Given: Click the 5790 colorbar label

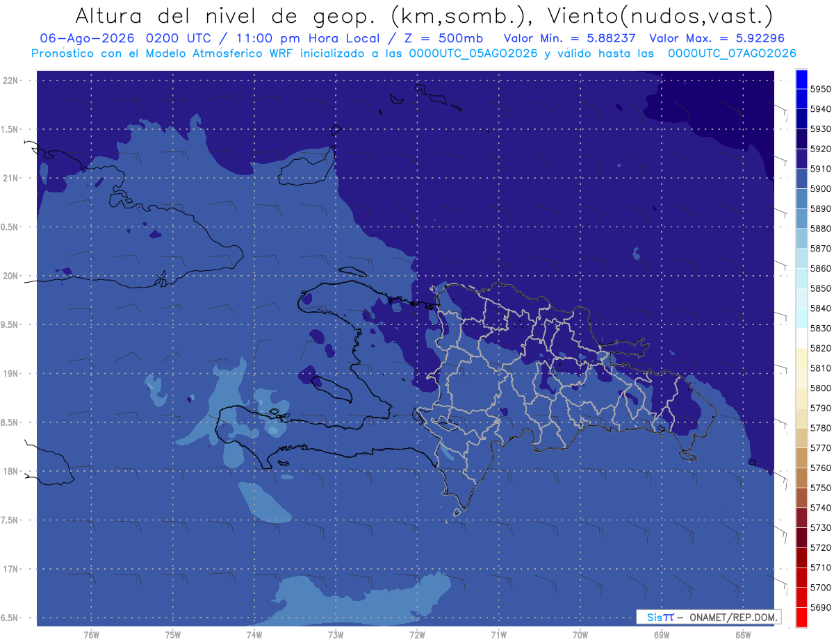Looking at the screenshot, I should (821, 408).
